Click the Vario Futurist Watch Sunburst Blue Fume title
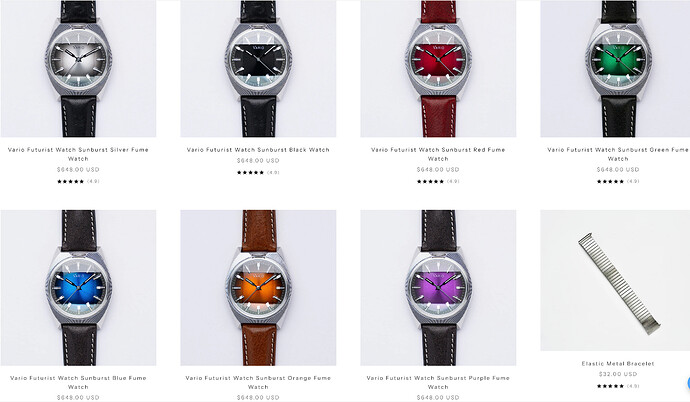The image size is (690, 402). click(x=78, y=382)
